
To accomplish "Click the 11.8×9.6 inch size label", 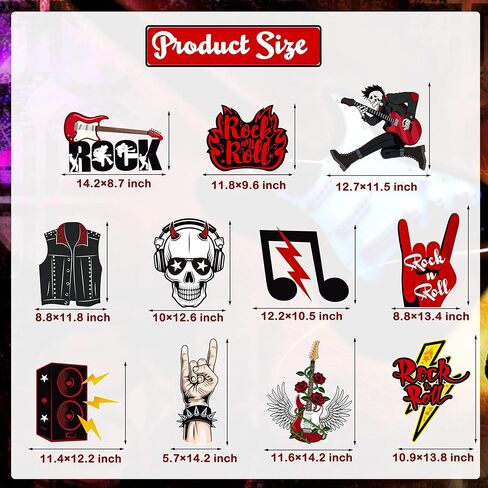I will pos(249,185).
